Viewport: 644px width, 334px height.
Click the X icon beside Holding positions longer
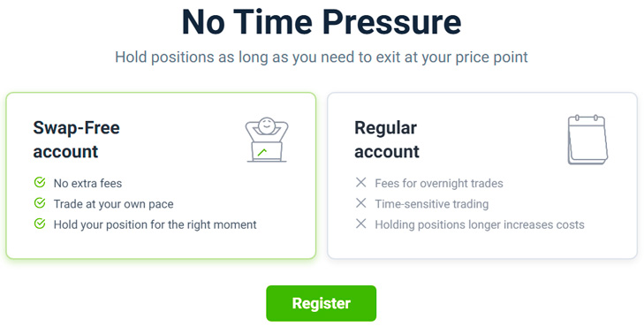(360, 224)
